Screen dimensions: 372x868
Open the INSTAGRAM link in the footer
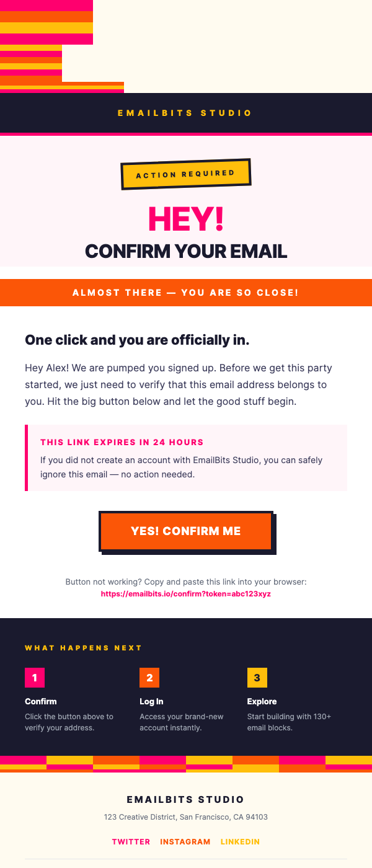click(x=185, y=841)
